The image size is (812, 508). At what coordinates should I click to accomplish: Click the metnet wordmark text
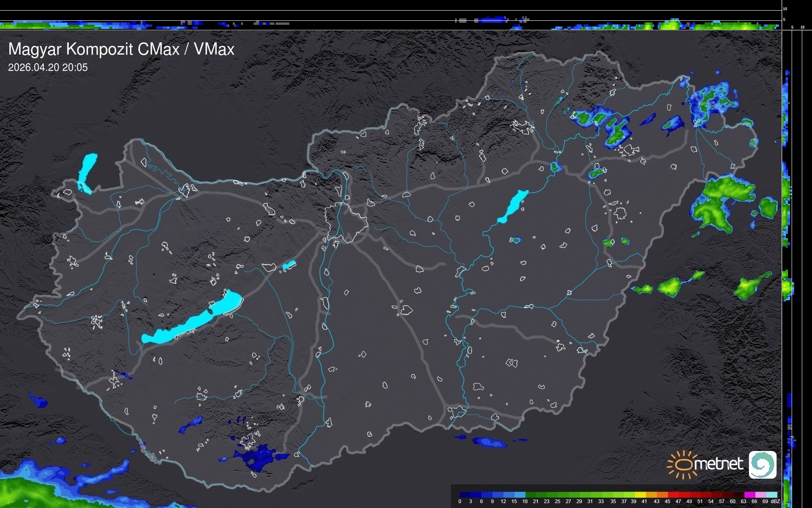tap(718, 464)
